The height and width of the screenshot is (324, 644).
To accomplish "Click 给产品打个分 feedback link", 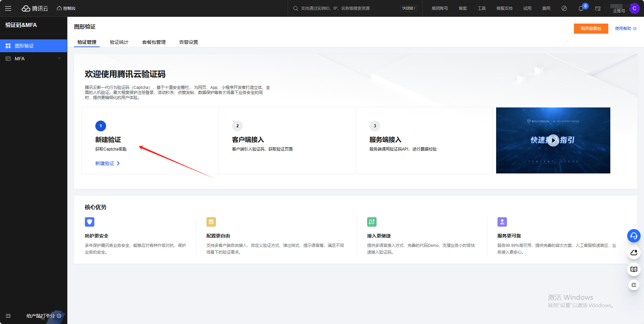I will tap(44, 316).
